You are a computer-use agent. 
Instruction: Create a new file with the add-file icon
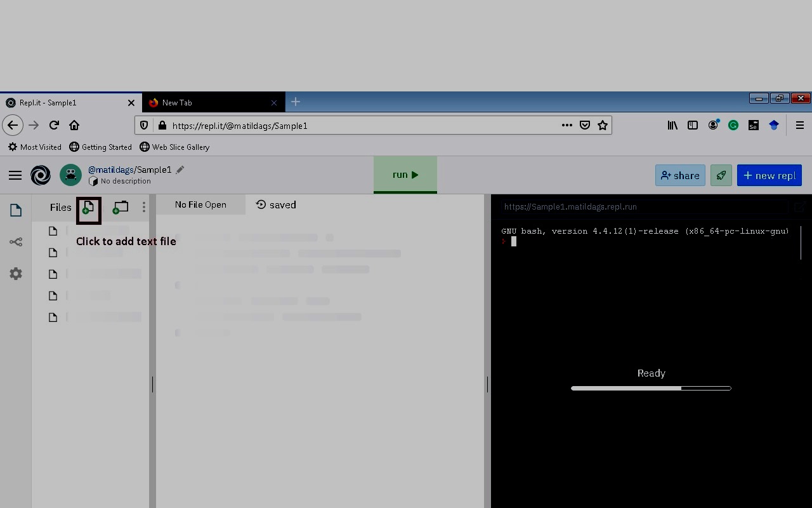[88, 208]
